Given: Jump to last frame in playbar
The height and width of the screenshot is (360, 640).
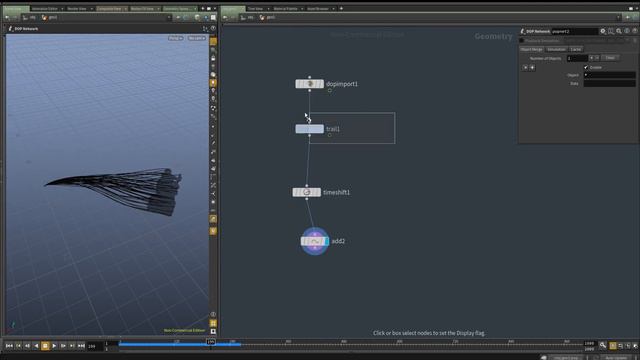Looking at the screenshot, I should coord(81,346).
